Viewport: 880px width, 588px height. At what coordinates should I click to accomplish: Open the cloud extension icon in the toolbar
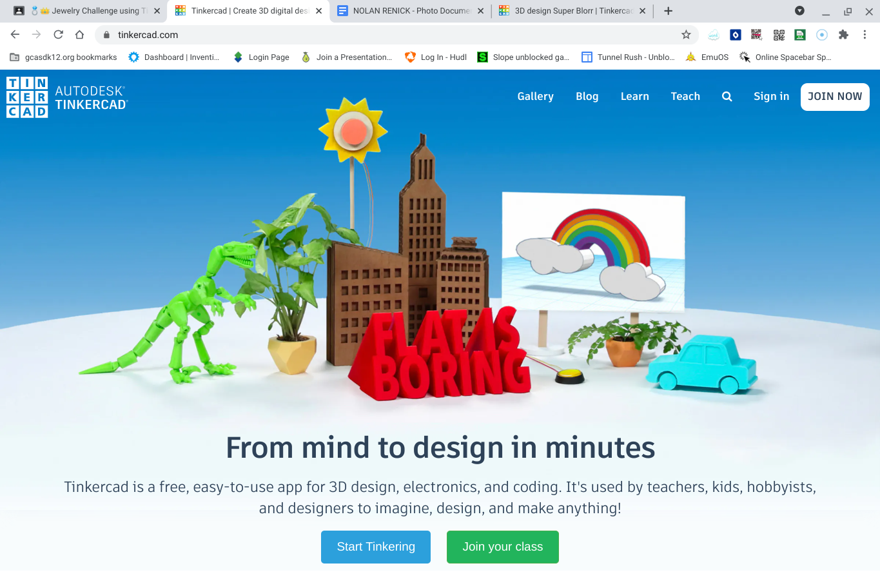pos(714,35)
